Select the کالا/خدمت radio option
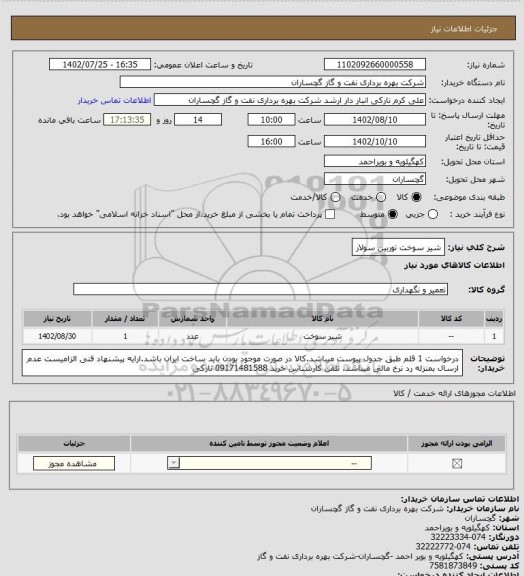 (335, 197)
